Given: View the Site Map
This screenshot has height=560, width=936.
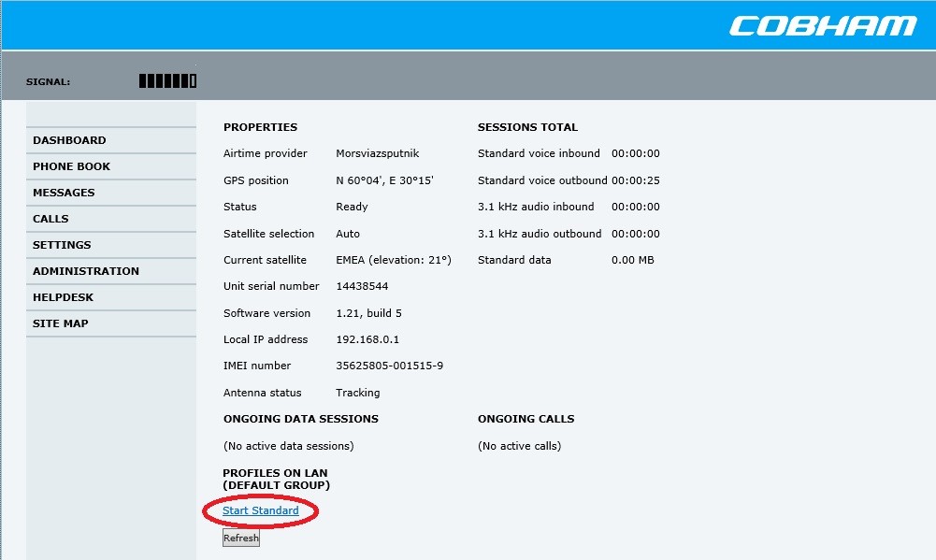Looking at the screenshot, I should coord(61,323).
